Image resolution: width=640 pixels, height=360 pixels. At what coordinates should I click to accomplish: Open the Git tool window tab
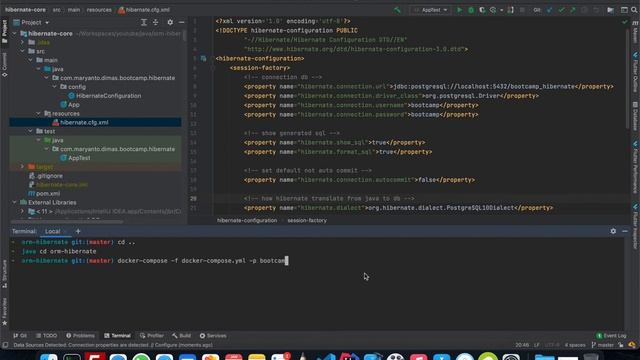(x=20, y=336)
